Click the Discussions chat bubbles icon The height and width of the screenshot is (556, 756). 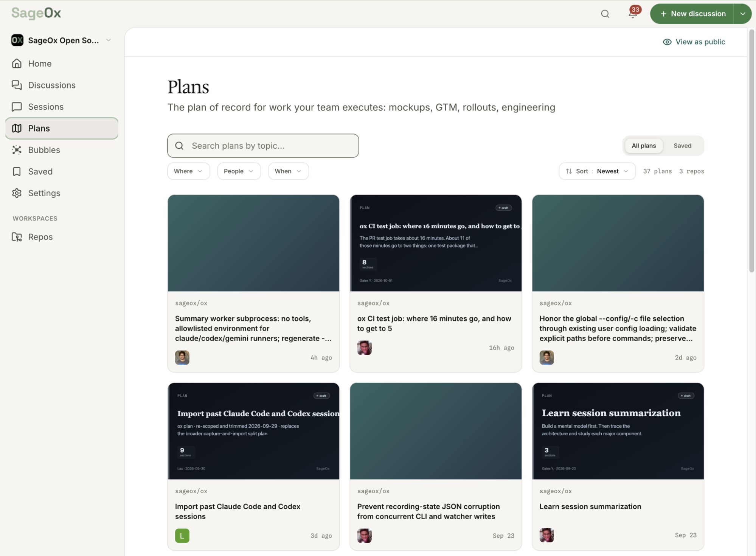(17, 85)
